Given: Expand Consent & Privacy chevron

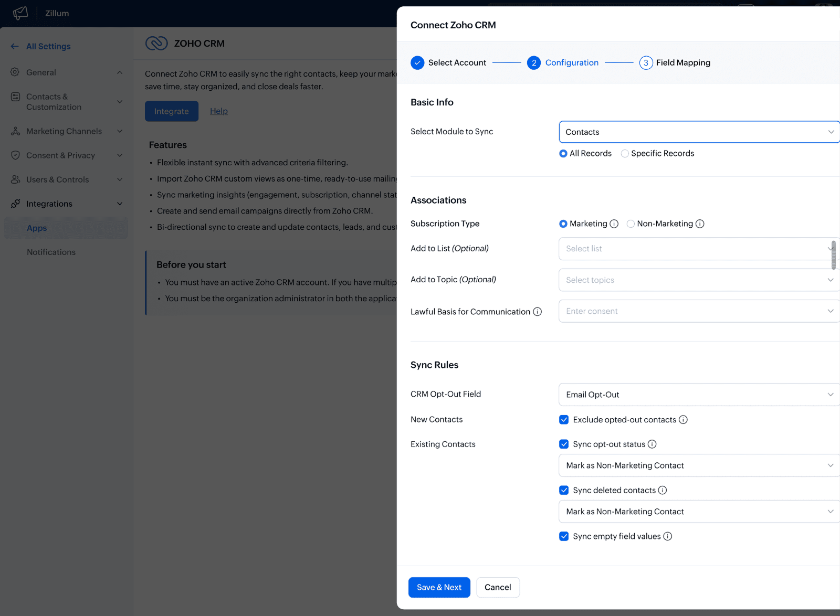Looking at the screenshot, I should click(x=120, y=155).
